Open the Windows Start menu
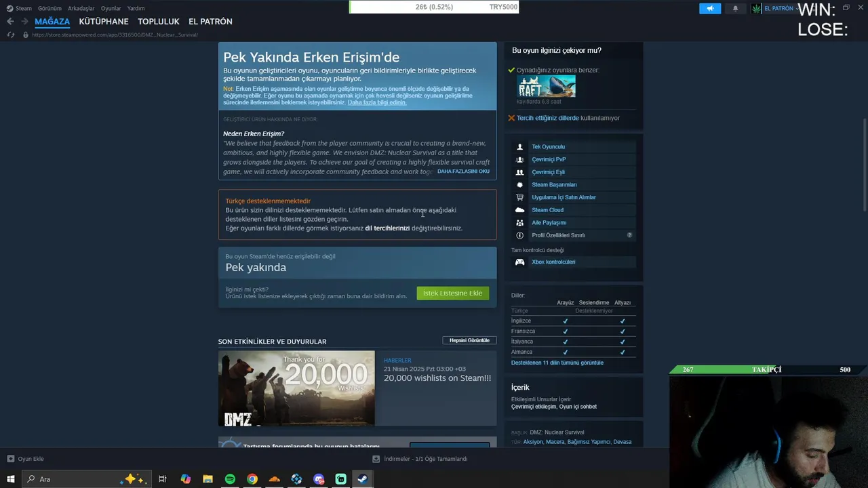 (x=10, y=479)
